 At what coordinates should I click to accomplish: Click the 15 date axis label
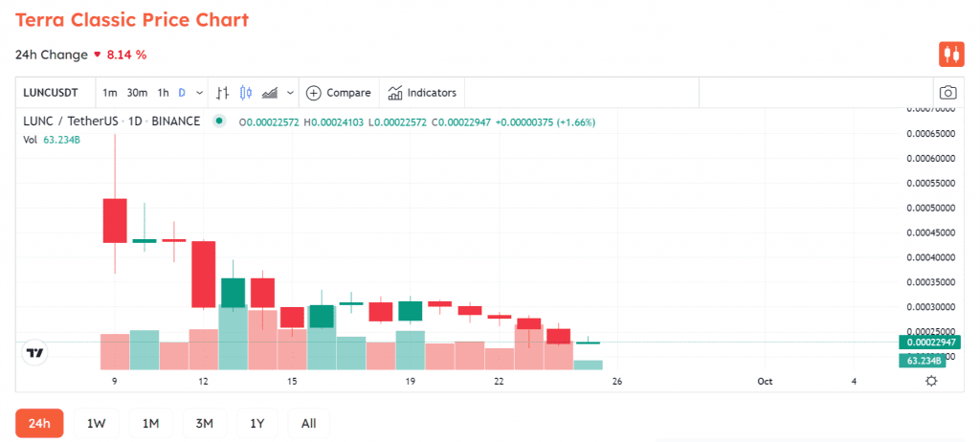point(292,382)
